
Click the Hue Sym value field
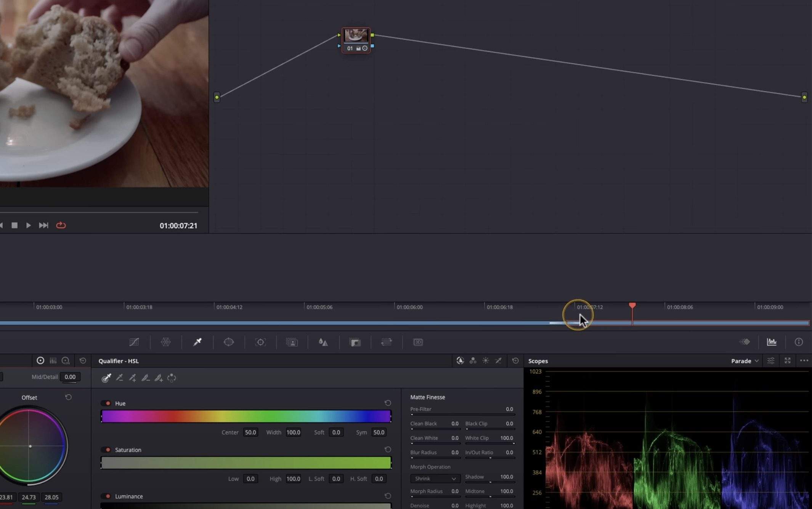pos(379,432)
